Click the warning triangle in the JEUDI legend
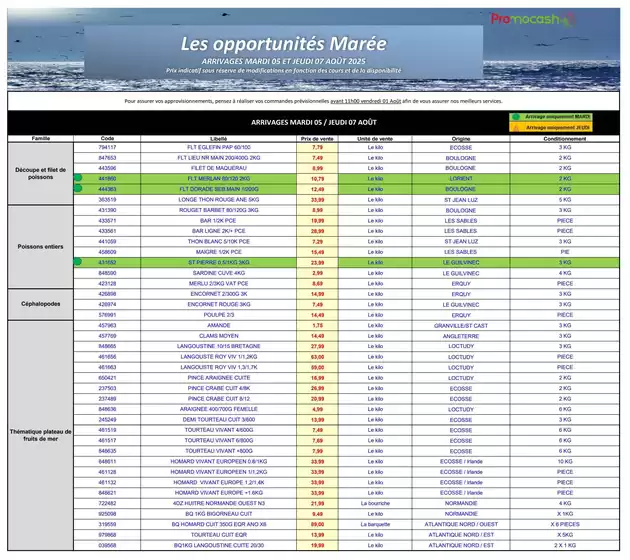This screenshot has width=630, height=560. [x=516, y=128]
